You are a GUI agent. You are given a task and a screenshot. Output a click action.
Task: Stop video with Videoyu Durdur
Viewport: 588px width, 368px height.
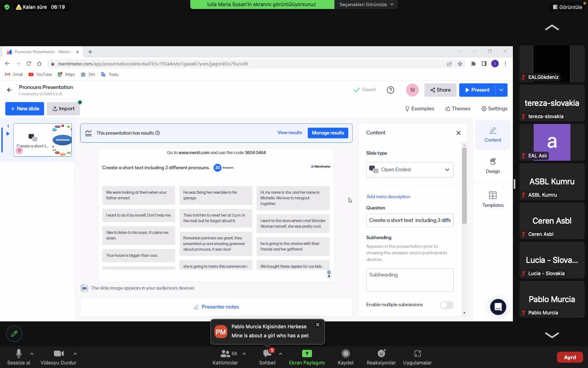(58, 357)
